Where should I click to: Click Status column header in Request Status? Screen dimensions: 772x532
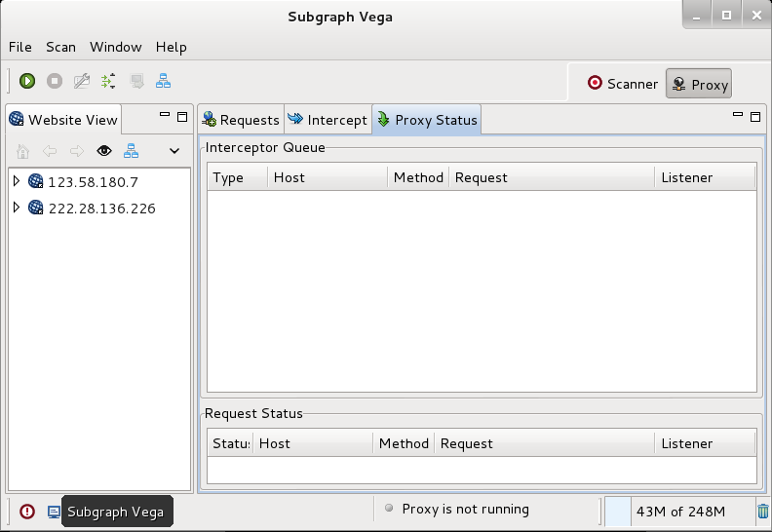[x=230, y=443]
